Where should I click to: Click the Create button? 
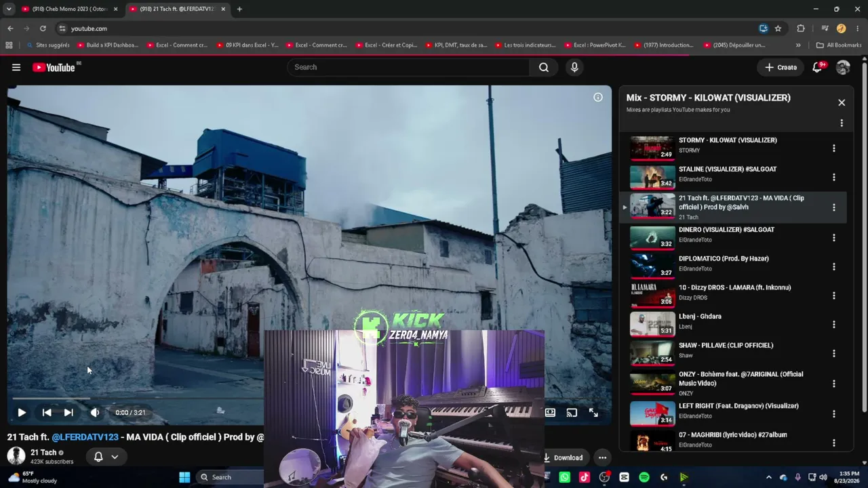coord(781,67)
